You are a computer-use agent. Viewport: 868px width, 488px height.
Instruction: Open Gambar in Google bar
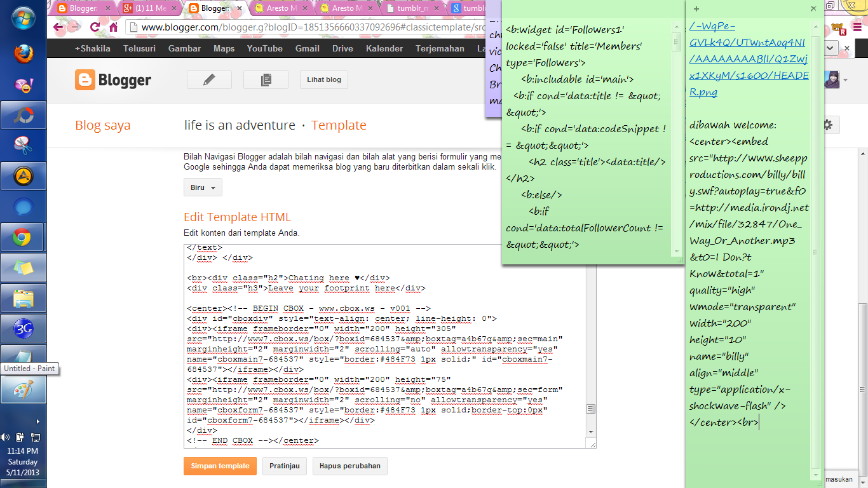coord(184,48)
